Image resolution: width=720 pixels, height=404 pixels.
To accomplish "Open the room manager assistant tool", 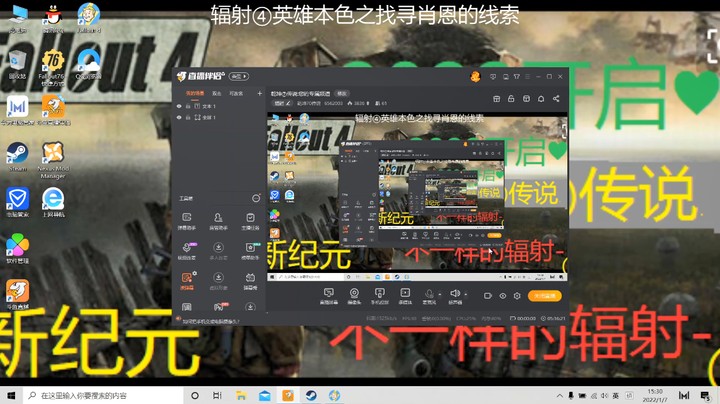I will 218,221.
